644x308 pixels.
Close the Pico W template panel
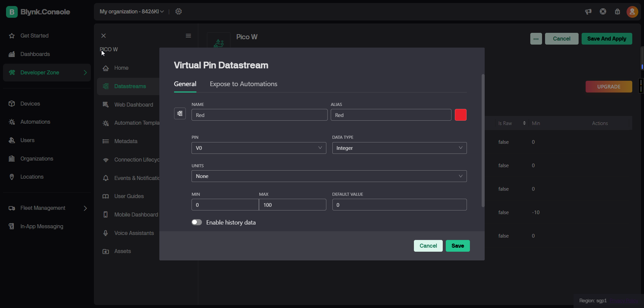(104, 36)
